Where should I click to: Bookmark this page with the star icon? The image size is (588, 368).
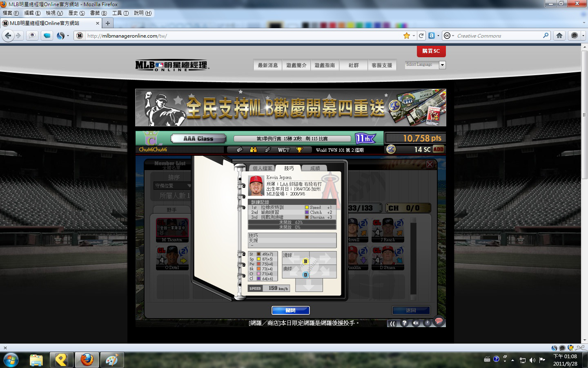(x=407, y=36)
